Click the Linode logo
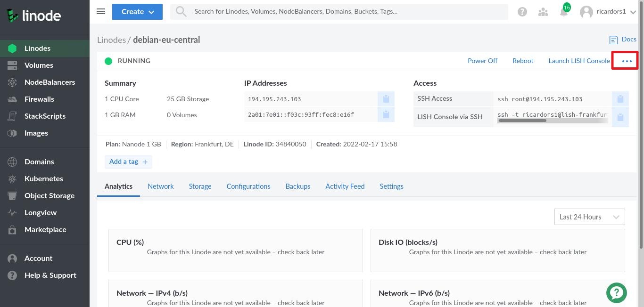Screen dimensions: 644x307 click(x=33, y=15)
